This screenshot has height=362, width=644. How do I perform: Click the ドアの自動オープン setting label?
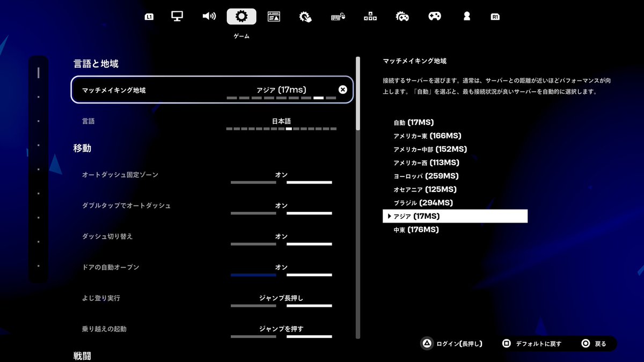(x=111, y=267)
